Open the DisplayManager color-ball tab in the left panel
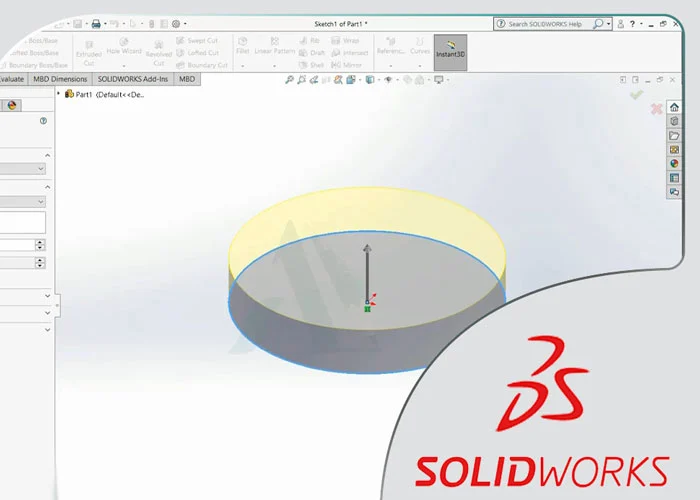 pyautogui.click(x=12, y=105)
